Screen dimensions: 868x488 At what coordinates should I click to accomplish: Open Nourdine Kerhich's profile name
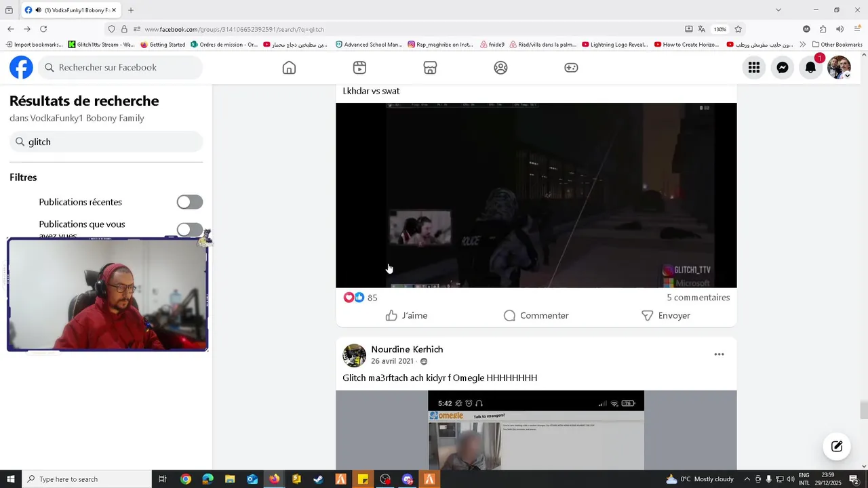(x=407, y=349)
